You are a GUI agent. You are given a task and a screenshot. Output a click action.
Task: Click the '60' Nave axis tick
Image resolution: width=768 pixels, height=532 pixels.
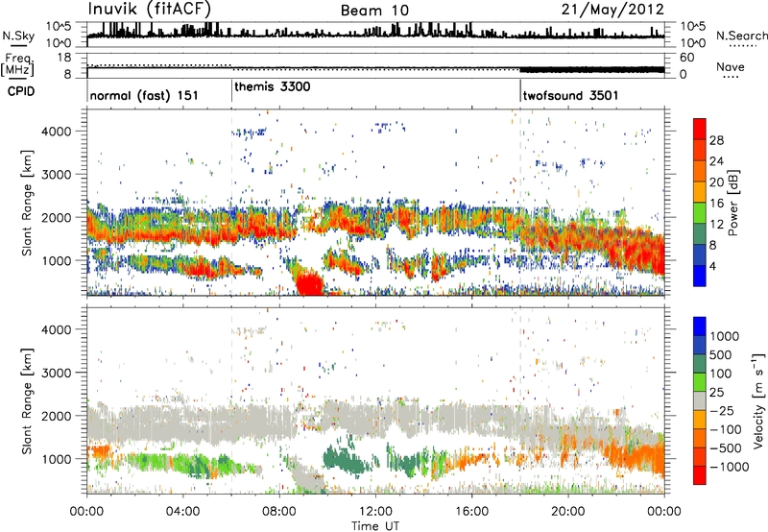click(x=686, y=58)
